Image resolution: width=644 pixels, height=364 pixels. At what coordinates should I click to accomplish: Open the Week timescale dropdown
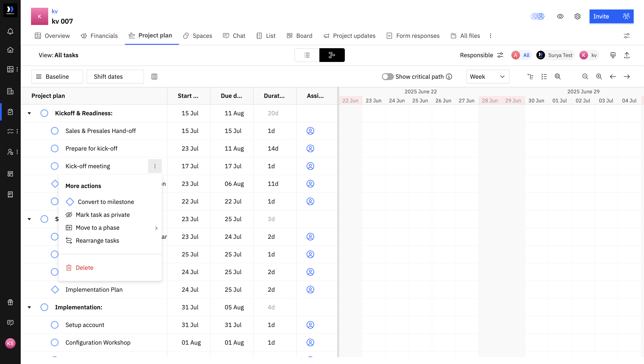pos(488,77)
